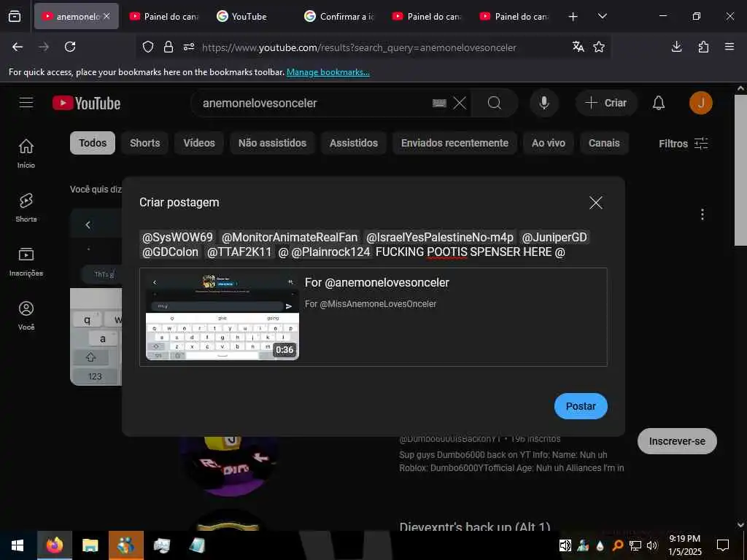Open the Windows notification center icon
The width and height of the screenshot is (747, 560).
(x=723, y=545)
